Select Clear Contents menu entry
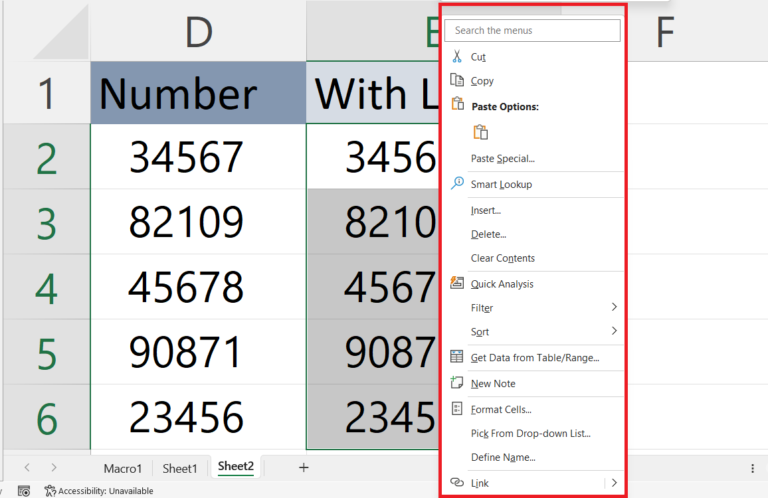This screenshot has width=768, height=498. [502, 258]
